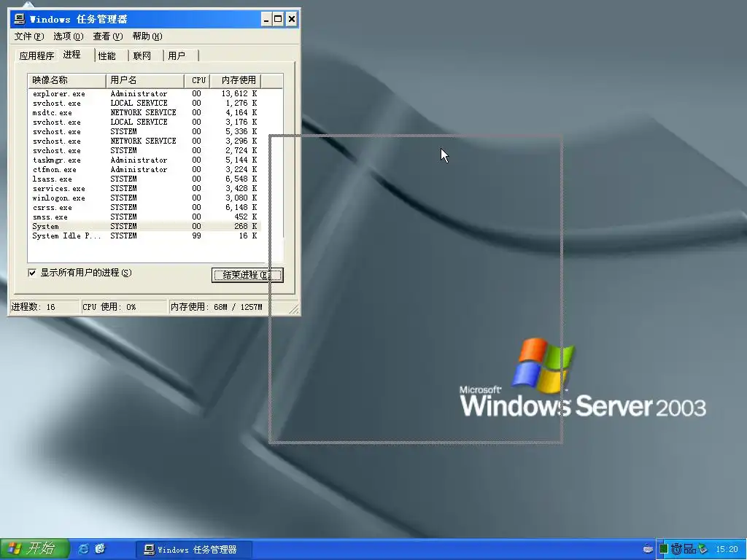747x560 pixels.
Task: Select the ctfmon.exe process
Action: (144, 170)
